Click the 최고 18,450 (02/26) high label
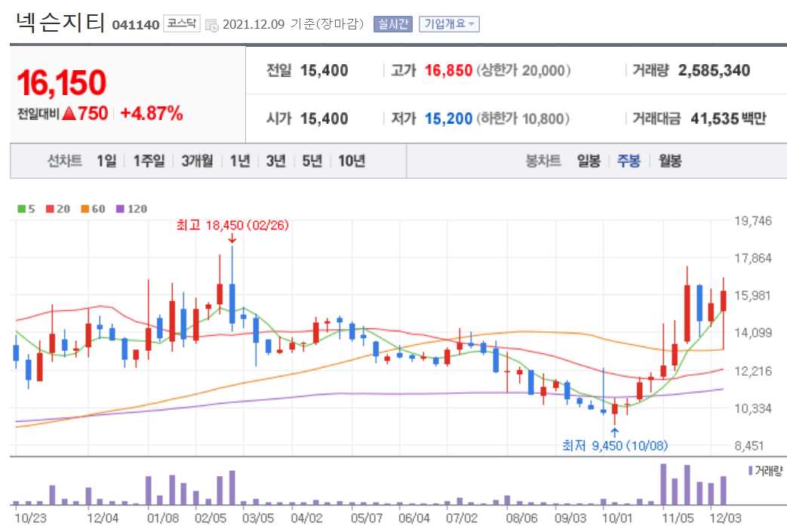The width and height of the screenshot is (787, 532). pyautogui.click(x=232, y=226)
